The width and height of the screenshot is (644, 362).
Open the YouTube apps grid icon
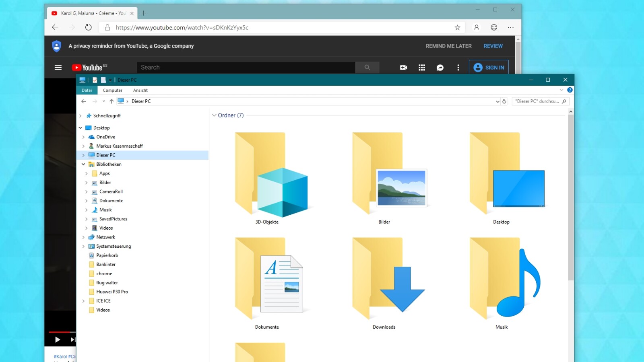pyautogui.click(x=422, y=68)
